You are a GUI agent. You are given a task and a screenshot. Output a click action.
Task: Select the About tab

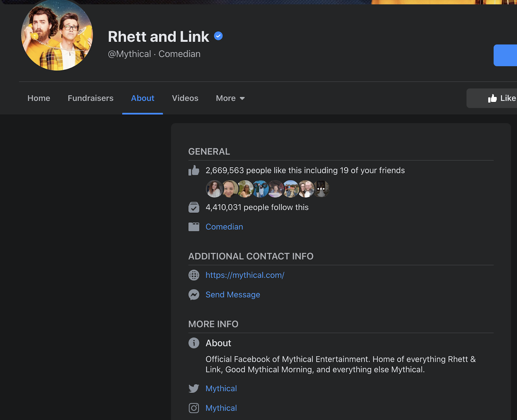point(142,98)
